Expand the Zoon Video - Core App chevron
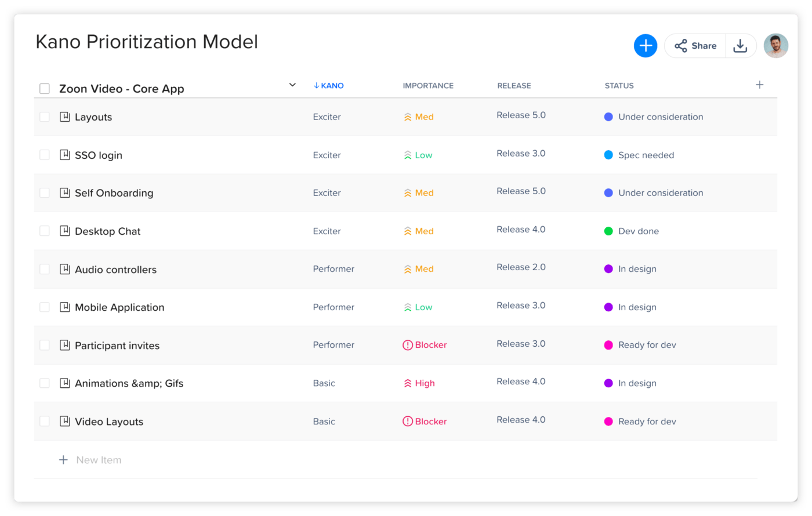This screenshot has height=516, width=812. click(x=292, y=85)
